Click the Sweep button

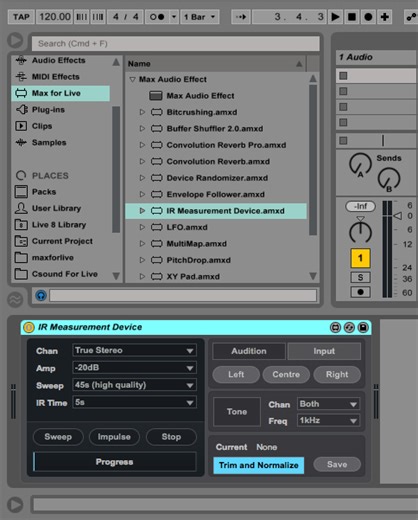pyautogui.click(x=58, y=437)
